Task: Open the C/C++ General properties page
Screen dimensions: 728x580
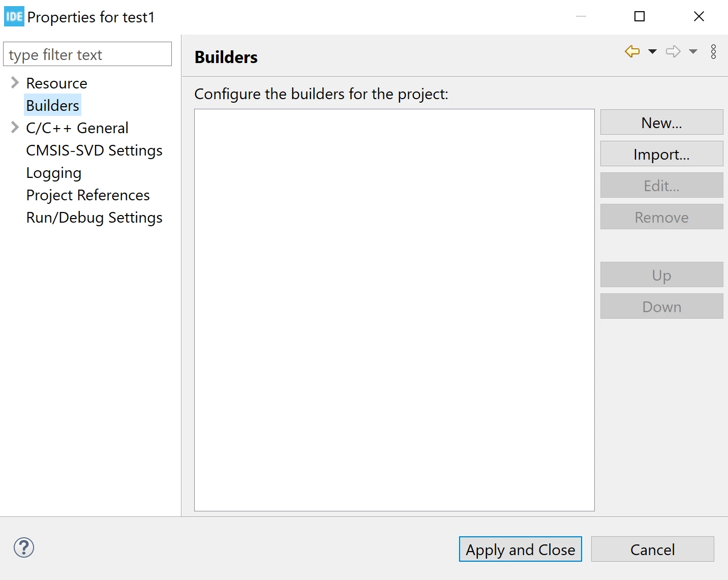Action: tap(77, 128)
